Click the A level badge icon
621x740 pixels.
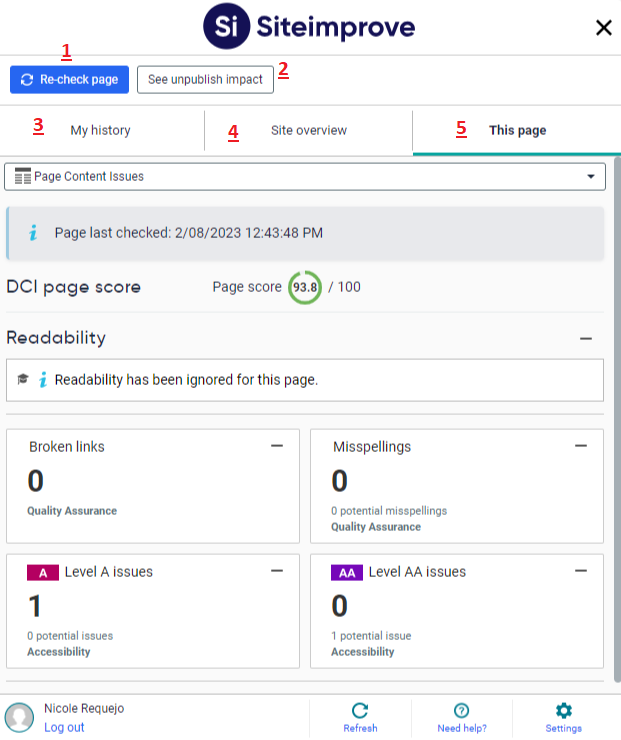point(43,572)
